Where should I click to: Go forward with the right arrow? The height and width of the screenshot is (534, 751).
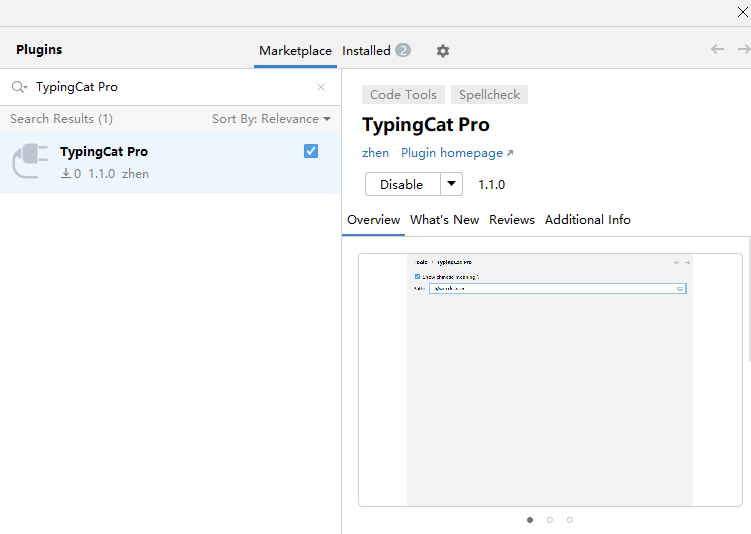[744, 49]
